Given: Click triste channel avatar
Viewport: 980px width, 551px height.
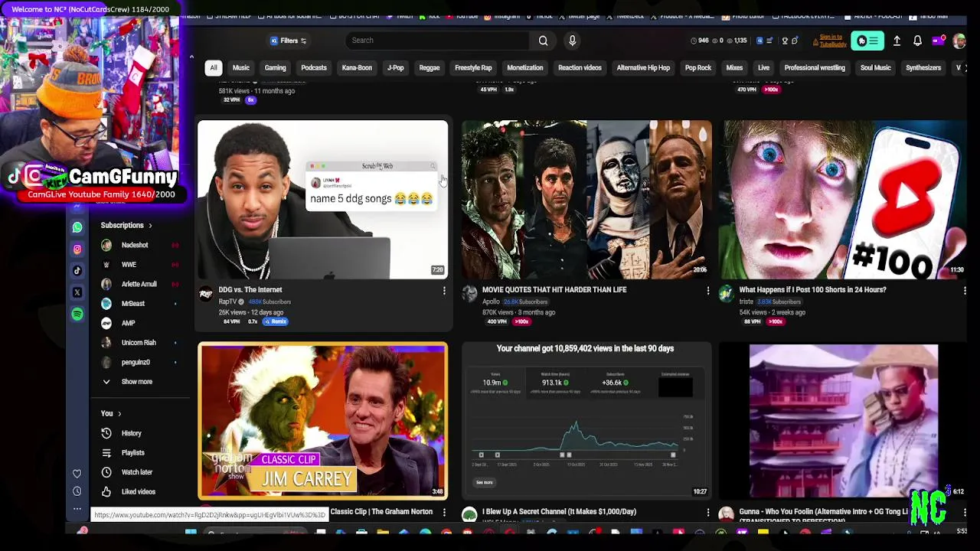Looking at the screenshot, I should pos(726,293).
